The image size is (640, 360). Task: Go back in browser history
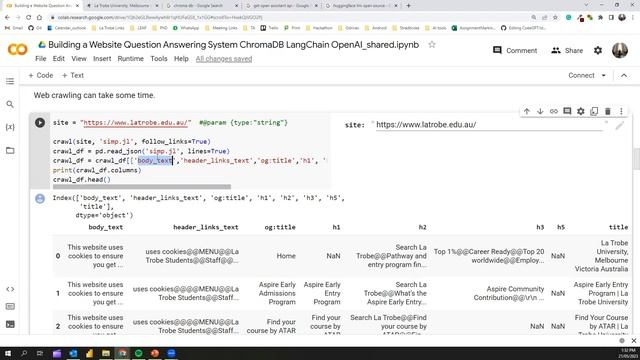click(7, 18)
